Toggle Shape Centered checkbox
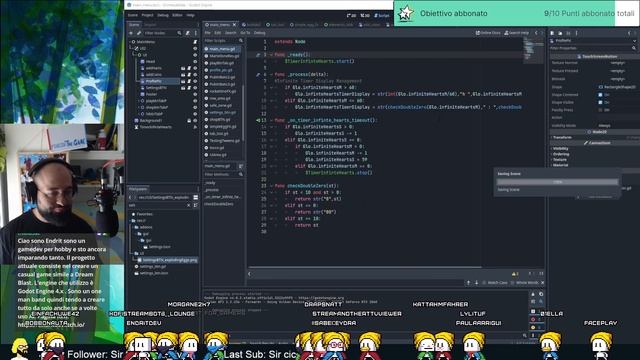640x360 pixels. coord(600,95)
